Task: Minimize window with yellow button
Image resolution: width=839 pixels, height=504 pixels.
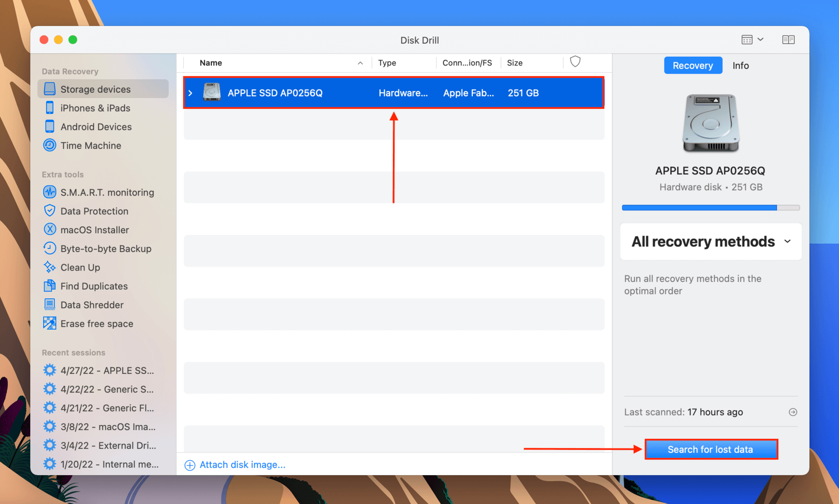Action: coord(59,40)
